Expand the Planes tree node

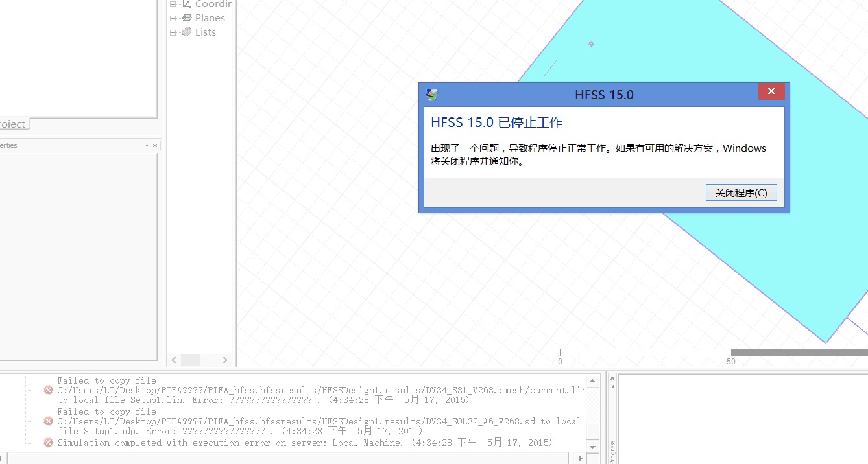click(x=173, y=18)
